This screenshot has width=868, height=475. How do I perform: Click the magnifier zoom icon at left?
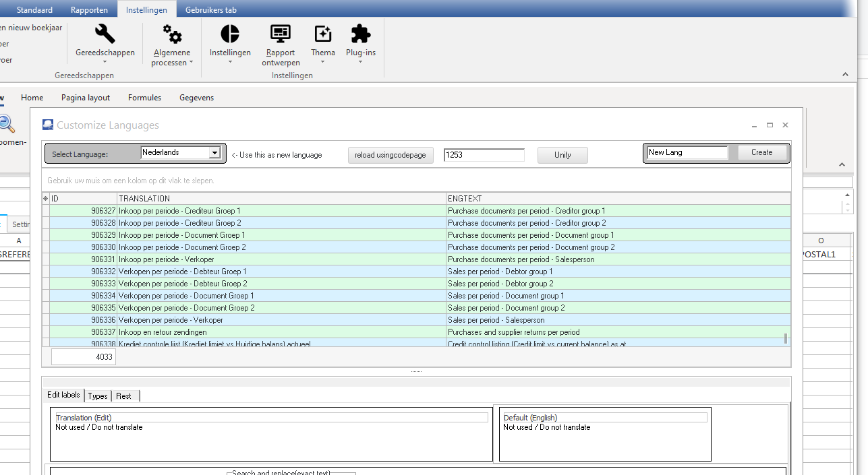(x=6, y=123)
